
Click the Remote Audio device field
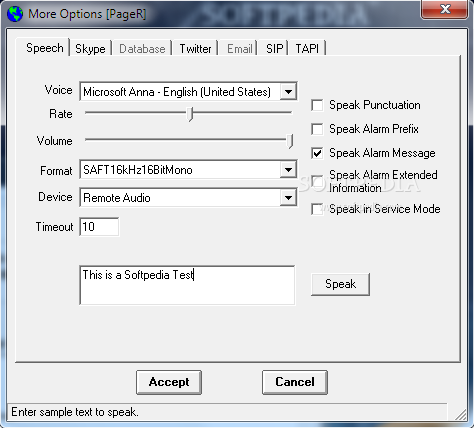[x=188, y=198]
